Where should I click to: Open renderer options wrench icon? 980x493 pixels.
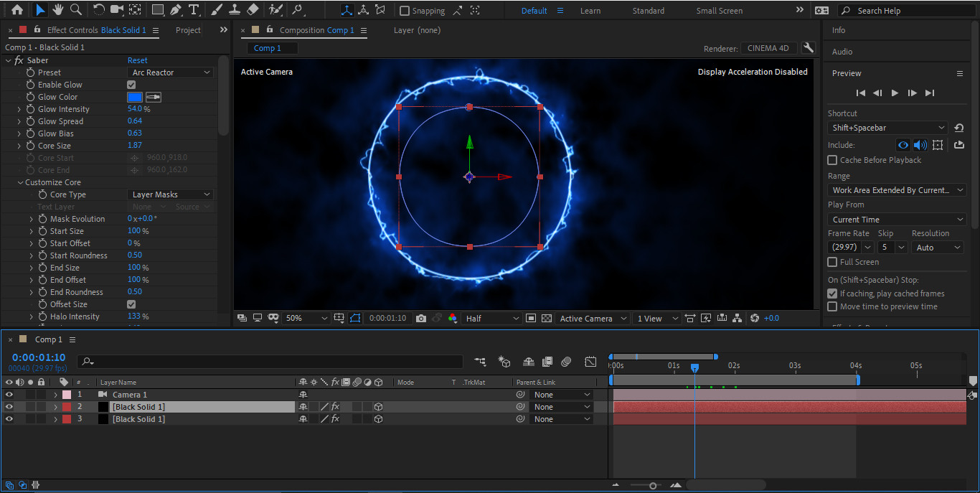pos(809,48)
